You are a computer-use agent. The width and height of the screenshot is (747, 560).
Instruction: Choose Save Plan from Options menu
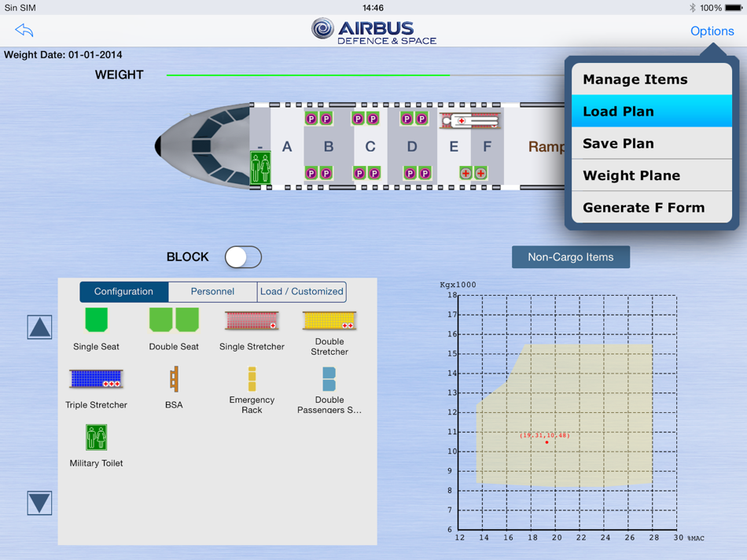[652, 143]
